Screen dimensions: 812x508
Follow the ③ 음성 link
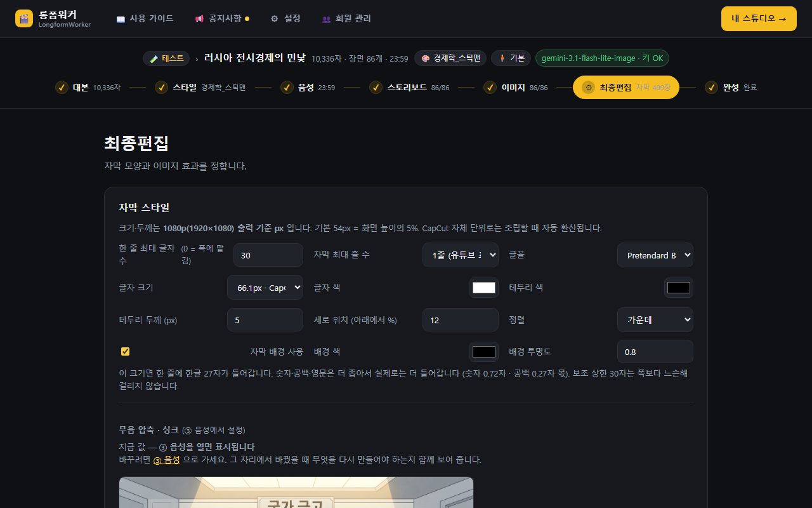167,460
